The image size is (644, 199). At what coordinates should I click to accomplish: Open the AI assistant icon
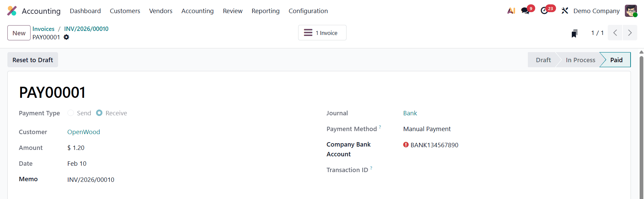(511, 10)
